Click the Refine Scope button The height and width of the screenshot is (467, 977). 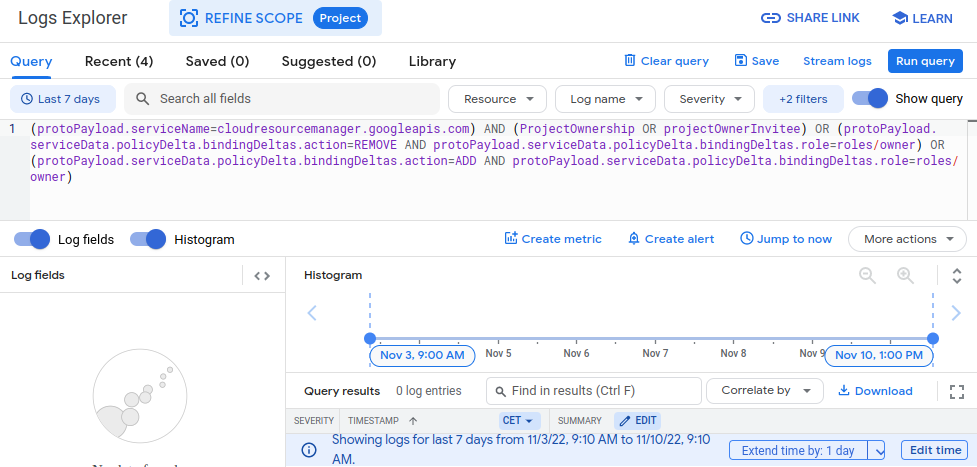(x=275, y=18)
